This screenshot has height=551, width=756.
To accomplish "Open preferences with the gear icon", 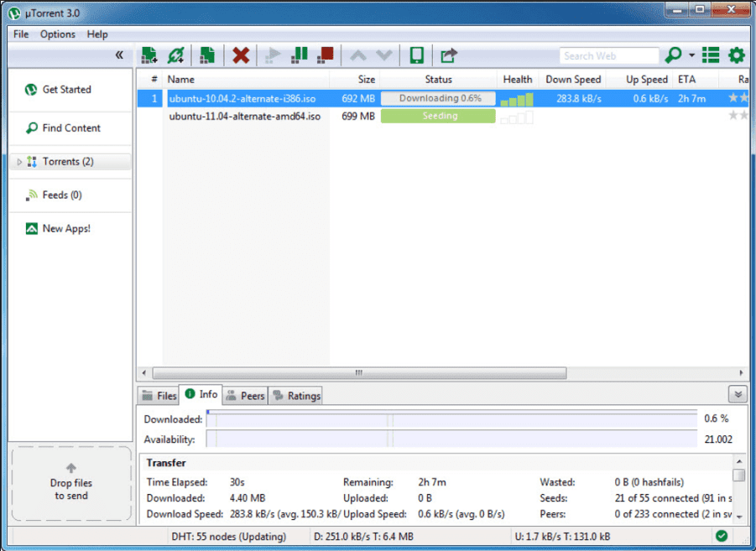I will pos(736,55).
